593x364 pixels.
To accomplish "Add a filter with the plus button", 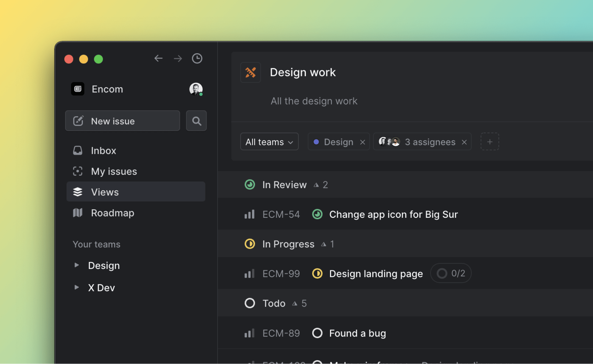I will point(489,142).
